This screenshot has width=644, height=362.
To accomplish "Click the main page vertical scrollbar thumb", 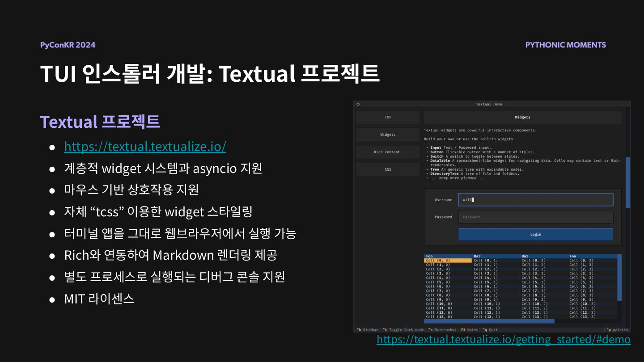I will tap(628, 182).
